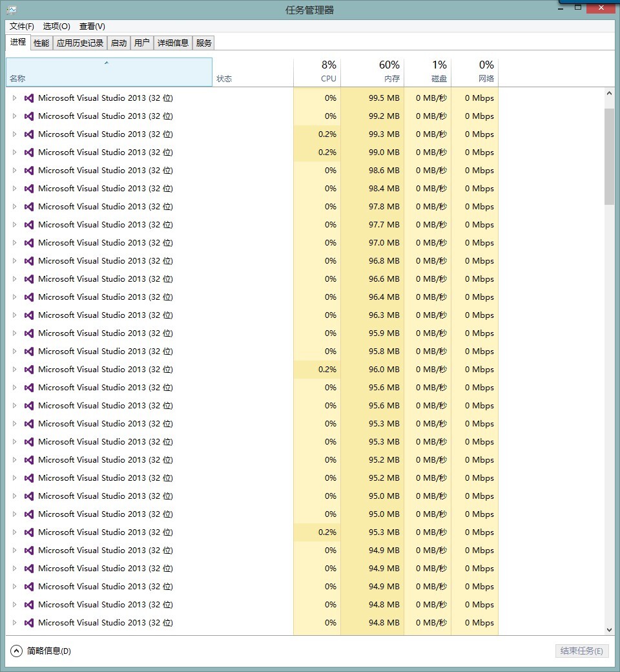This screenshot has width=620, height=672.
Task: Click the Visual Studio icon in the 99.5 MB row
Action: click(x=28, y=98)
